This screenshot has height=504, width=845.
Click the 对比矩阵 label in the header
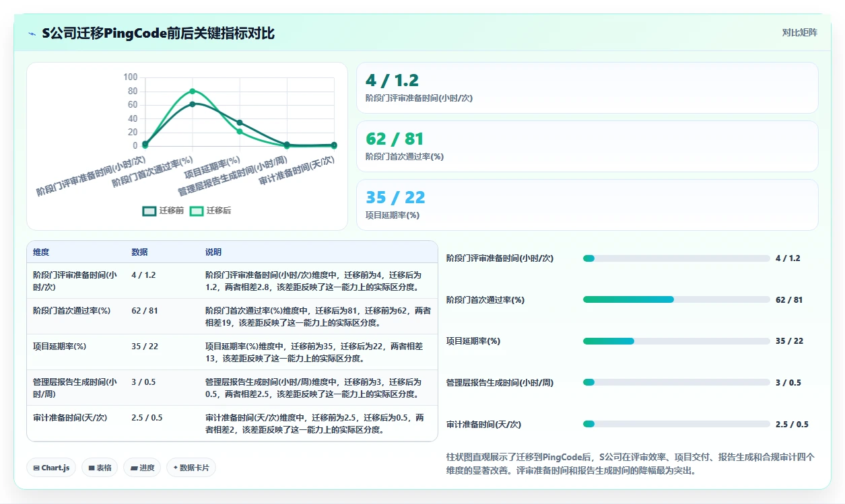[800, 32]
